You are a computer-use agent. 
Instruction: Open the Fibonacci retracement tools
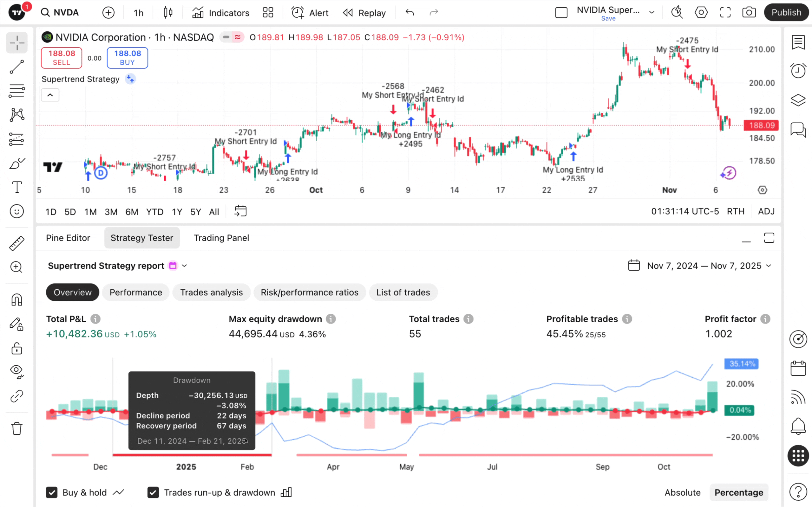pyautogui.click(x=16, y=91)
